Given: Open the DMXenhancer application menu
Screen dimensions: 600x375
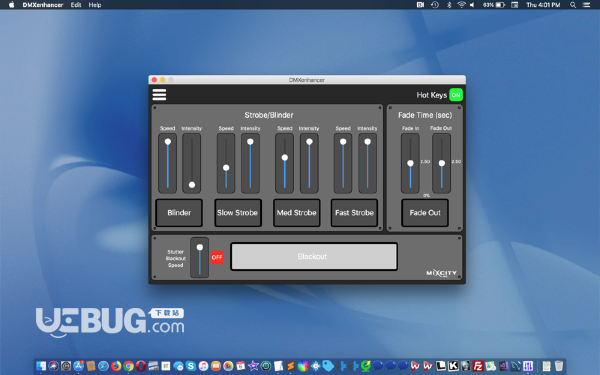Looking at the screenshot, I should (42, 5).
